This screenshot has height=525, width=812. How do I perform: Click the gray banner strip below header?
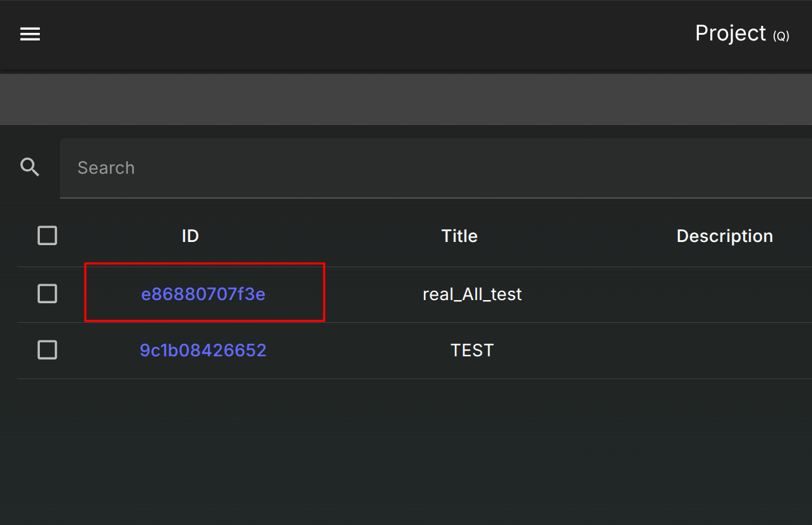pyautogui.click(x=404, y=99)
